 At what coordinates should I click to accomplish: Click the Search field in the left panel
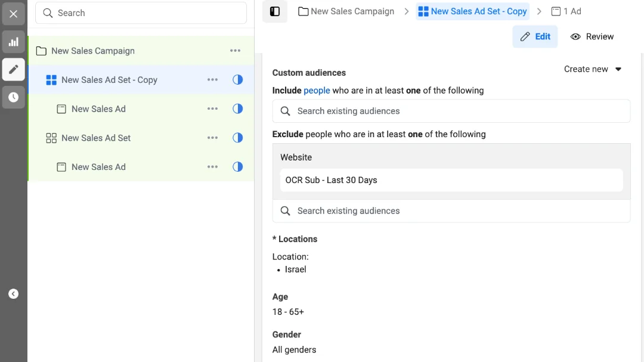coord(141,13)
